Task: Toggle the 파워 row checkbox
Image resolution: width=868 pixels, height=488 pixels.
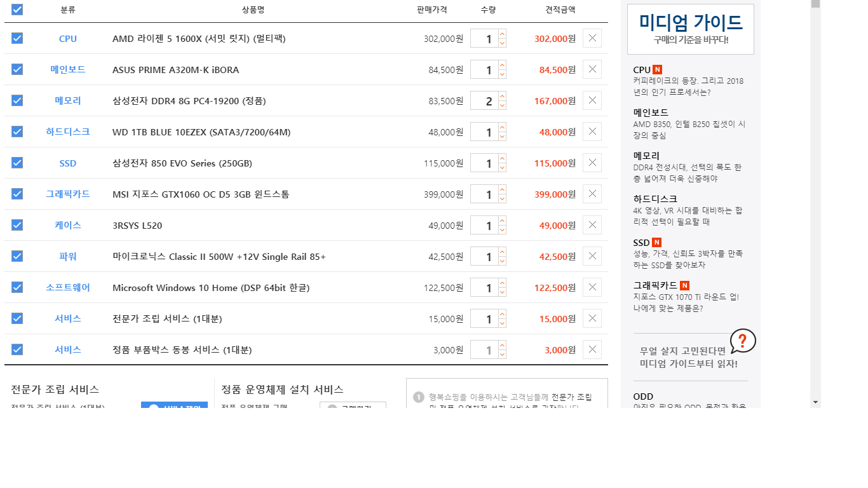Action: pyautogui.click(x=17, y=256)
